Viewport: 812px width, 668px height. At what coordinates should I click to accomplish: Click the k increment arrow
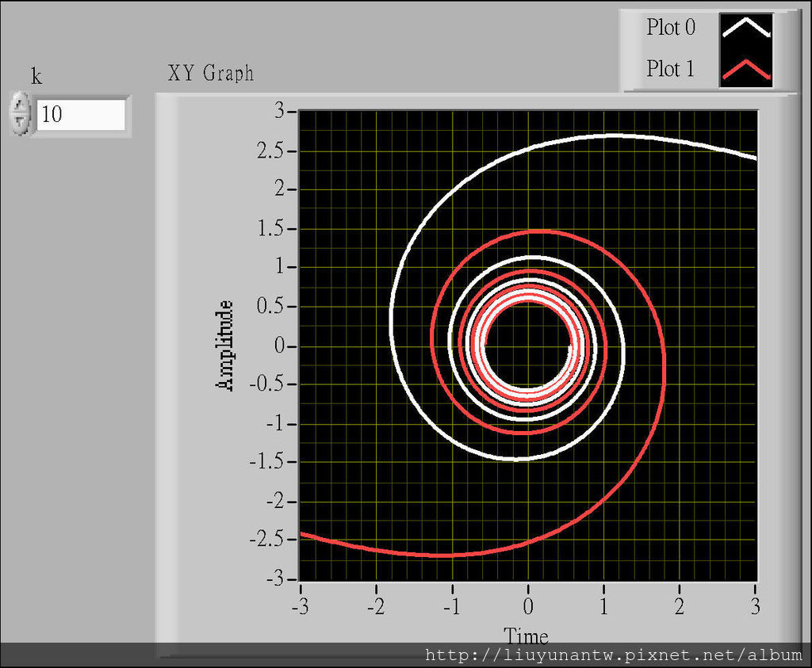tap(20, 105)
